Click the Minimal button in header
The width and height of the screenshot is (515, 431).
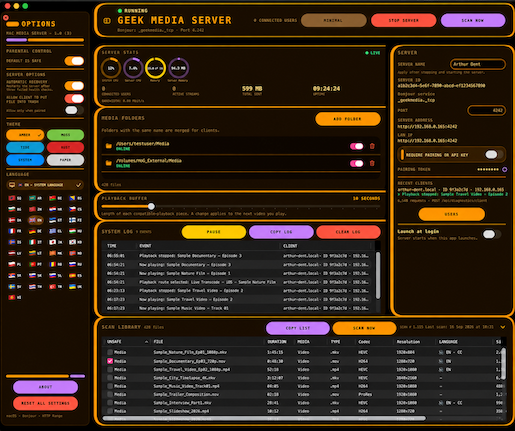pos(333,20)
